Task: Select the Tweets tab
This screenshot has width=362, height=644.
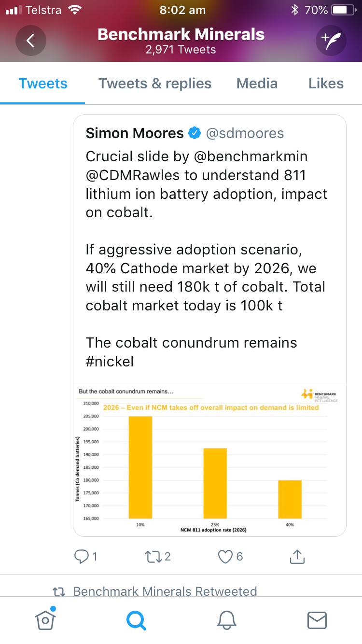Action: (43, 84)
